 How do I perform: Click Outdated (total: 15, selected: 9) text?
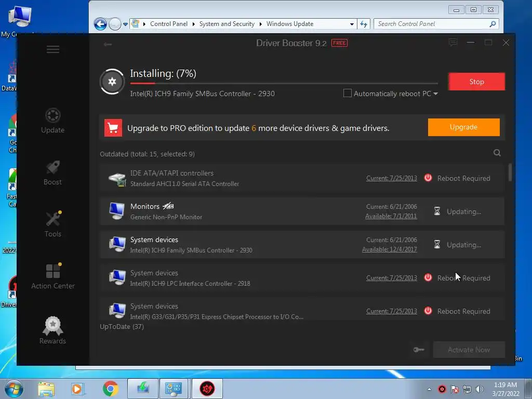coord(147,154)
